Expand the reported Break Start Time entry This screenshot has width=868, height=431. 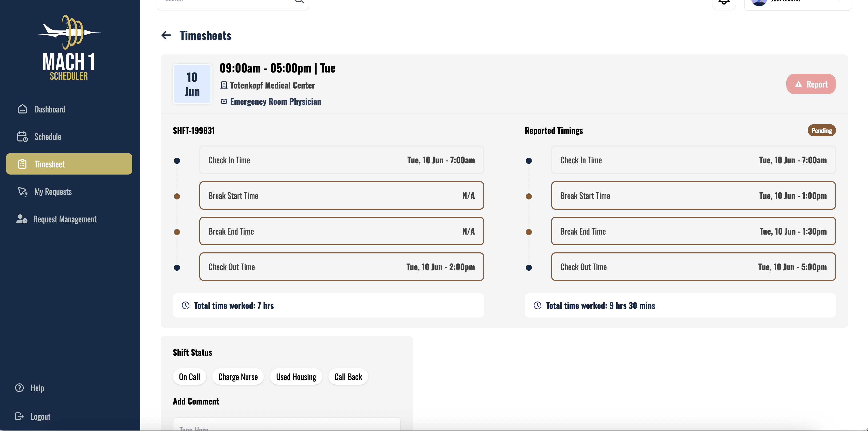(693, 196)
